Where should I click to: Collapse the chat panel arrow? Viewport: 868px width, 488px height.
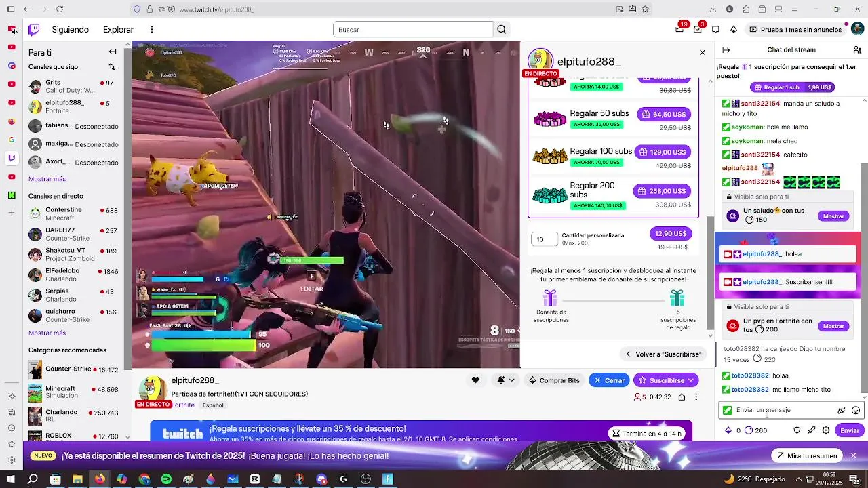click(726, 49)
